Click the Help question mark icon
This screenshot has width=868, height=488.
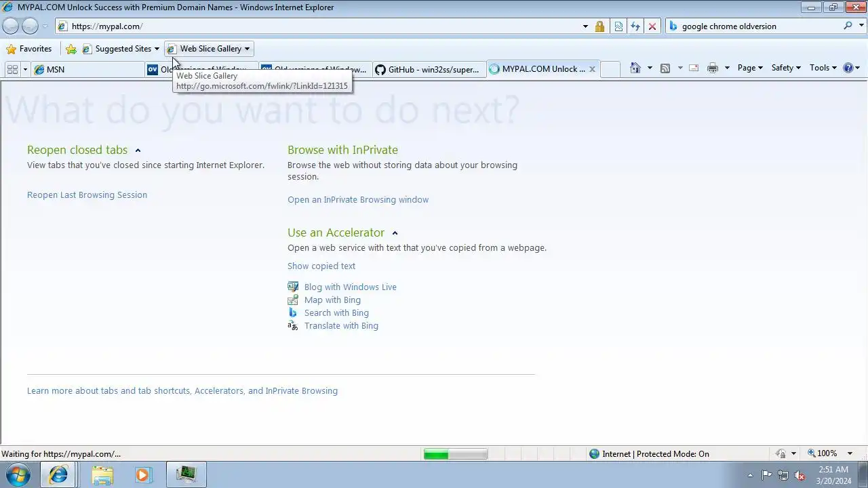click(x=848, y=68)
